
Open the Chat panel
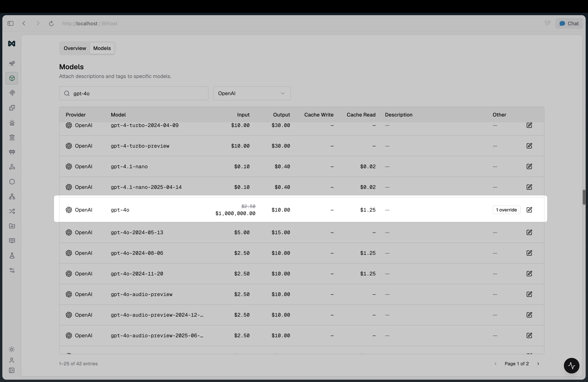[x=569, y=24]
